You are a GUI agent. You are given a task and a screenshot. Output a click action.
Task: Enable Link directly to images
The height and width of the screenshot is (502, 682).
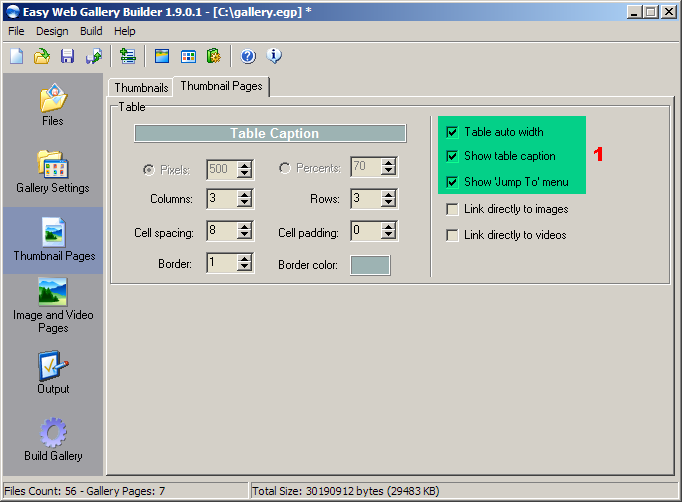click(x=452, y=209)
